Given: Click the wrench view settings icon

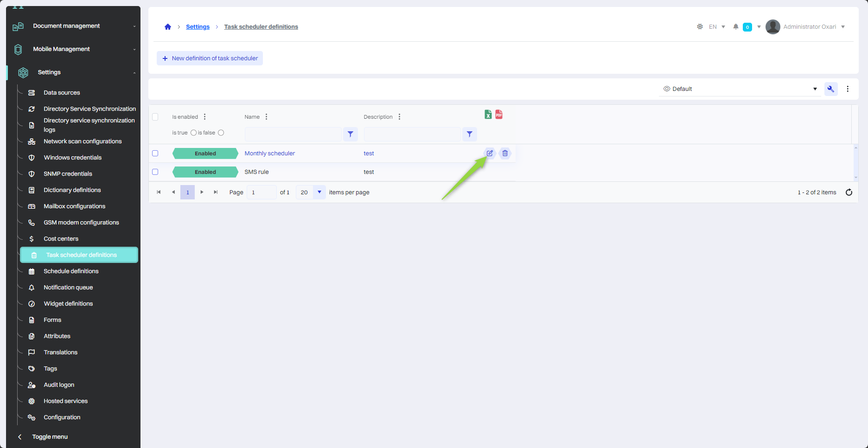Looking at the screenshot, I should tap(830, 89).
